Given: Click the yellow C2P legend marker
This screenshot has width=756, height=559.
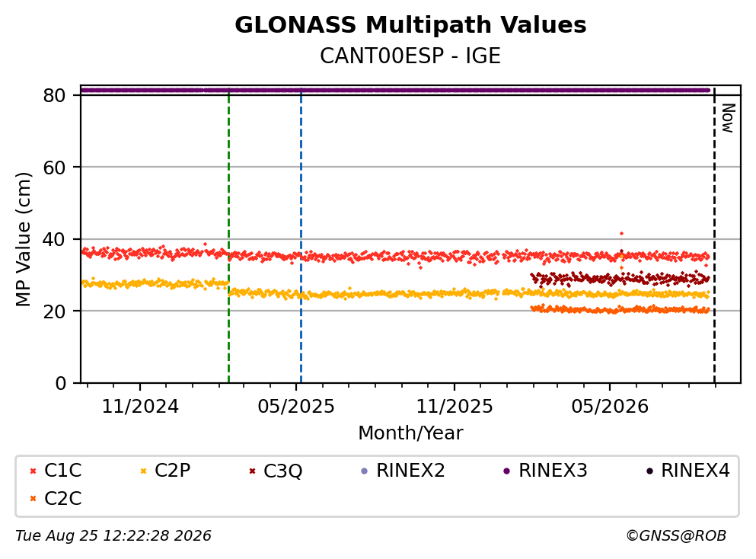Looking at the screenshot, I should [x=143, y=471].
